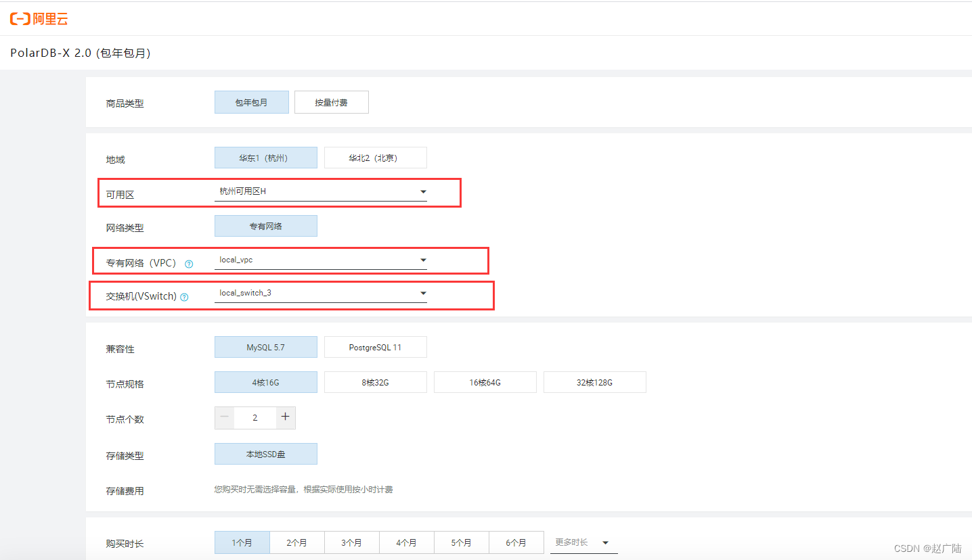The width and height of the screenshot is (972, 560).
Task: Choose 32核128G node spec
Action: coord(595,382)
